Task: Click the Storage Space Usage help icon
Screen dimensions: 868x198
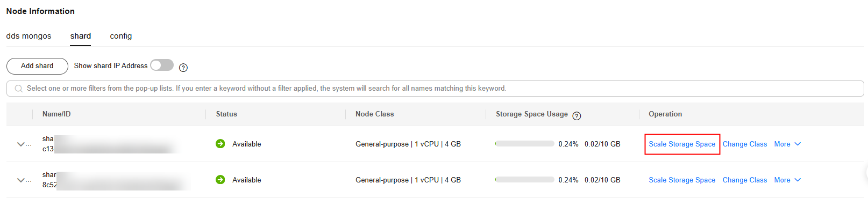Action: (x=577, y=116)
